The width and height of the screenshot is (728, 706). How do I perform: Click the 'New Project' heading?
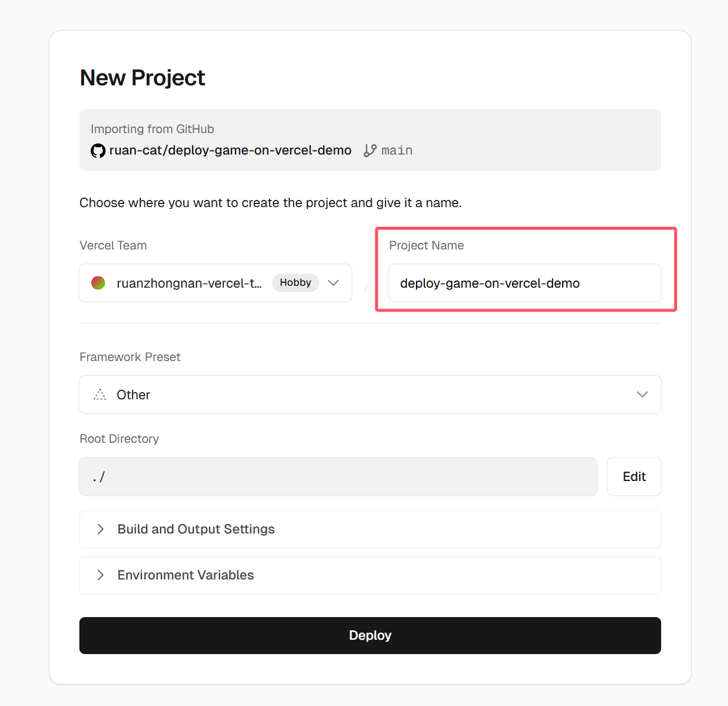(143, 78)
